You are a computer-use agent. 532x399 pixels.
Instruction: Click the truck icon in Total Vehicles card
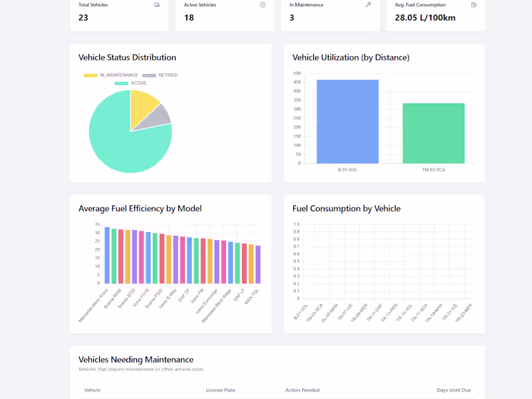157,5
